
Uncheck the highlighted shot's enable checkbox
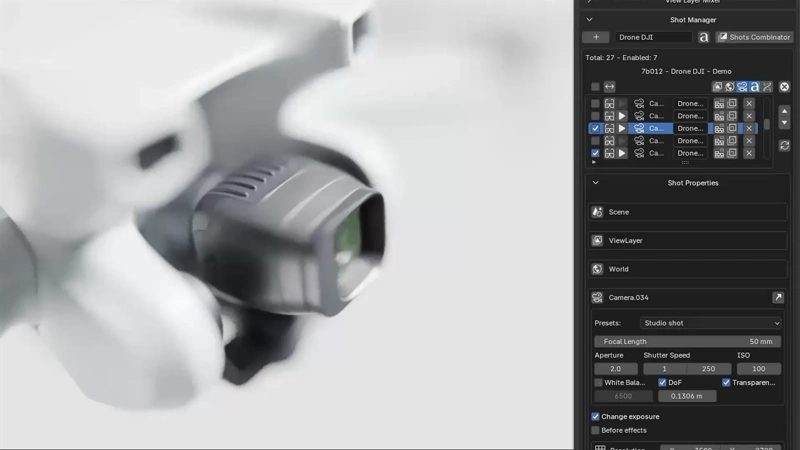pos(595,129)
